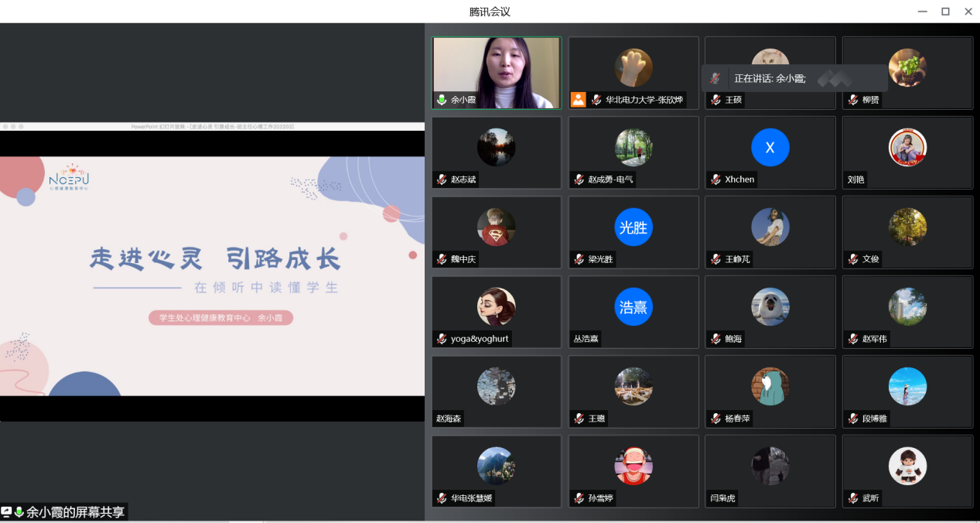The image size is (980, 523).
Task: Click muted mic icon for 赵志斌
Action: click(x=442, y=179)
